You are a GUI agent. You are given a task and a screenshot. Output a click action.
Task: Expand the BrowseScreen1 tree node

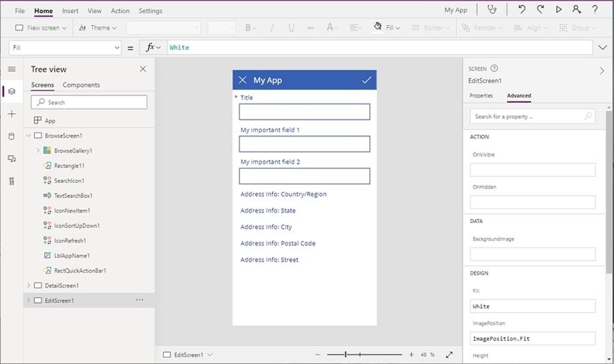(x=29, y=136)
